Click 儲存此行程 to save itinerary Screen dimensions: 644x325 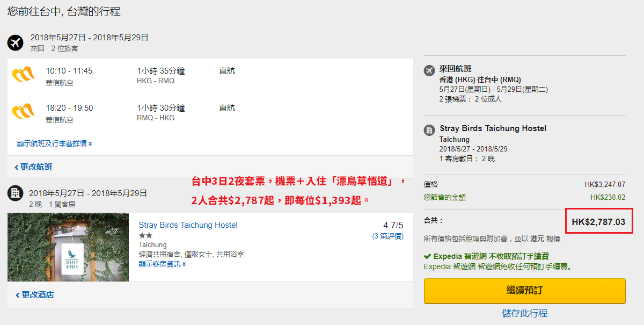point(524,313)
